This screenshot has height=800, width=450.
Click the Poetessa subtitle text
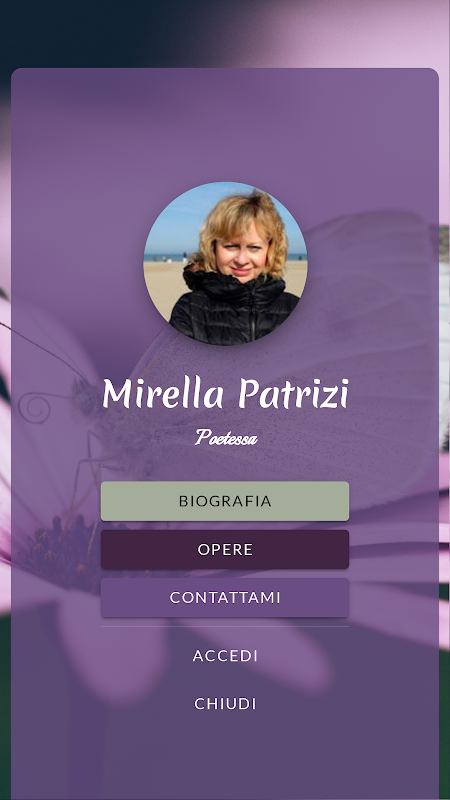pos(226,437)
